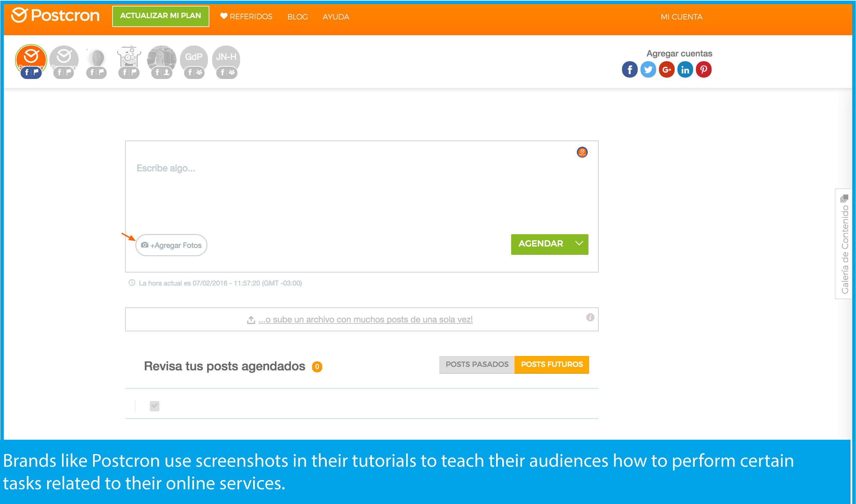
Task: Add a Pinterest account
Action: coord(703,70)
